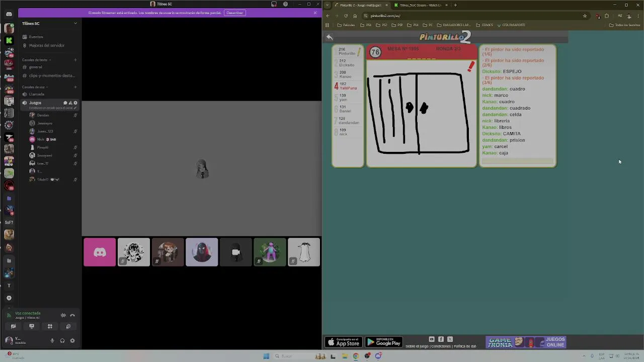The image size is (644, 362).
Task: Click red report exclamation icon on drawing
Action: (x=471, y=66)
